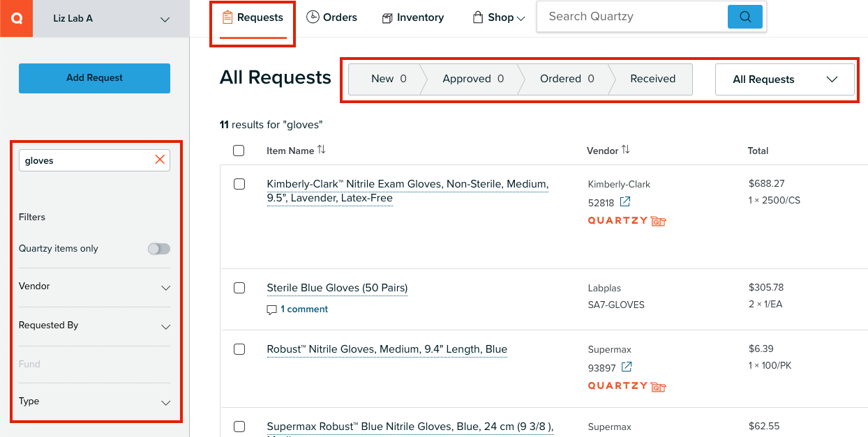Click Quartzy shipping badge under 93897
This screenshot has height=437, width=868.
tap(627, 385)
